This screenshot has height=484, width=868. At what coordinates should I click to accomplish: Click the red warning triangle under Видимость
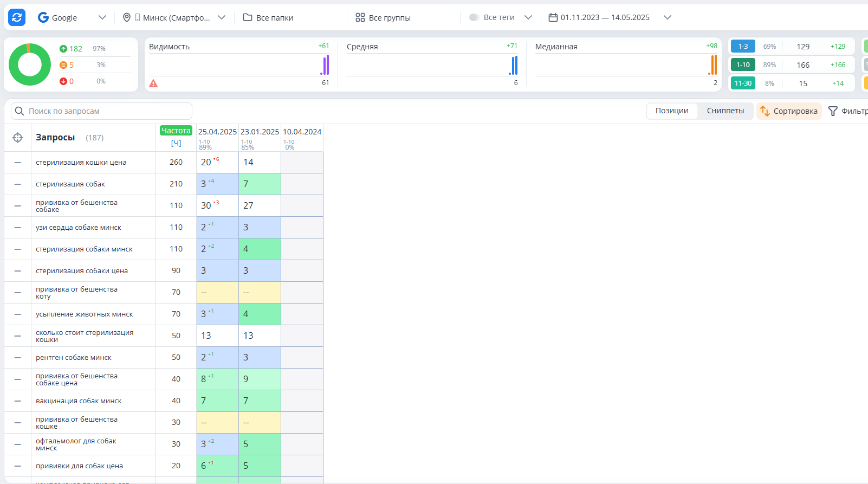click(153, 83)
